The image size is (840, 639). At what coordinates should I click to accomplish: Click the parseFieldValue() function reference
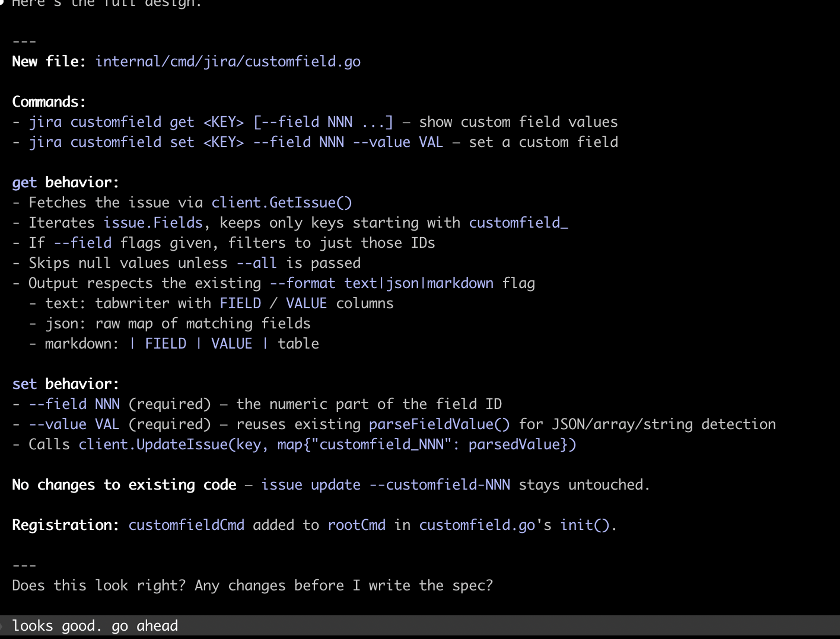pos(439,424)
